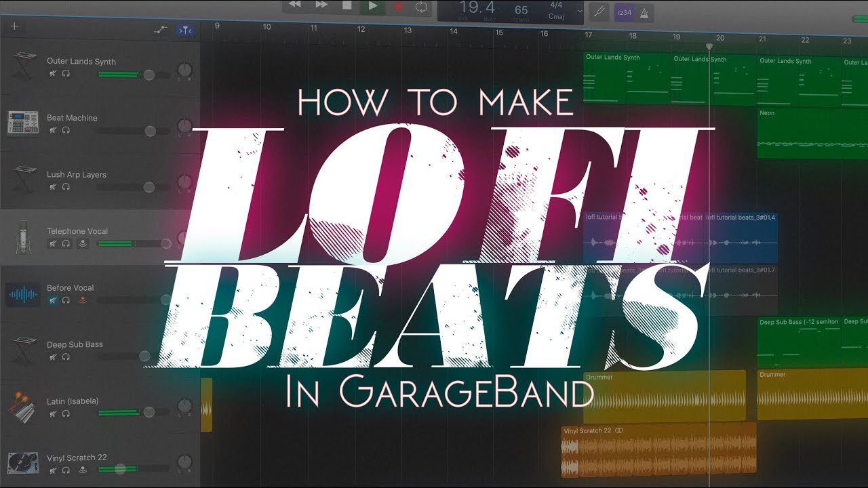
Task: Select the Lush Arp Layers keyboard icon
Action: pyautogui.click(x=25, y=180)
